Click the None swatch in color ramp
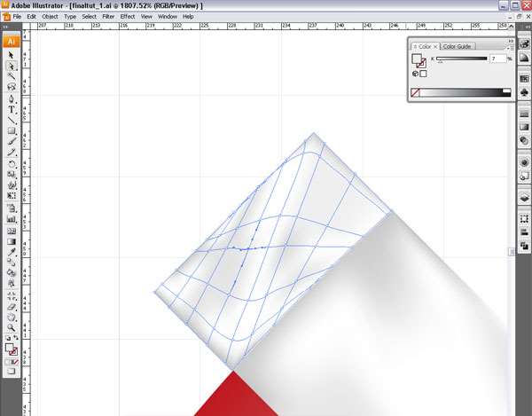Screen dimensions: 532x416 (x=416, y=92)
